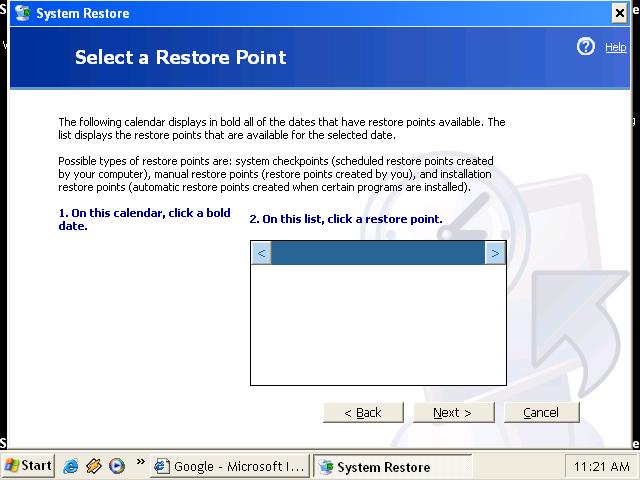Close the System Restore window
Image resolution: width=640 pixels, height=480 pixels.
(619, 13)
